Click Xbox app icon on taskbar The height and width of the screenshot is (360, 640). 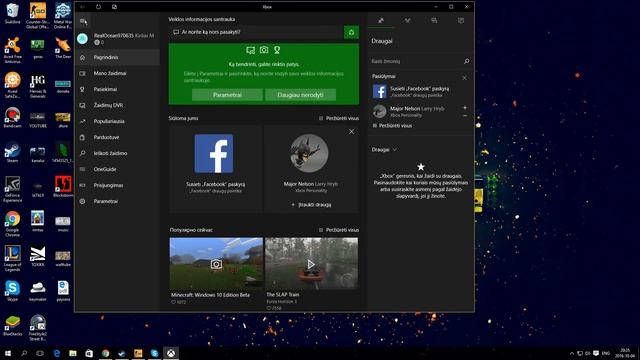pyautogui.click(x=171, y=353)
